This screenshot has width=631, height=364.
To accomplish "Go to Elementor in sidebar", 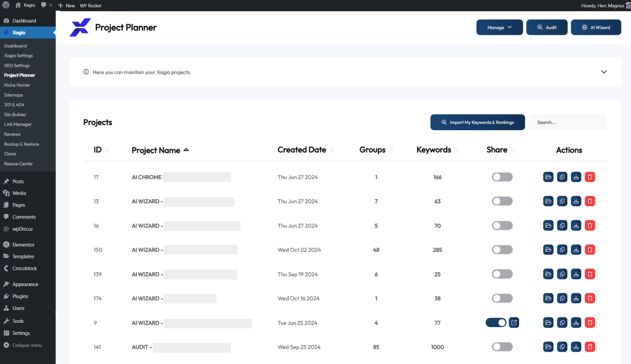I will (24, 245).
